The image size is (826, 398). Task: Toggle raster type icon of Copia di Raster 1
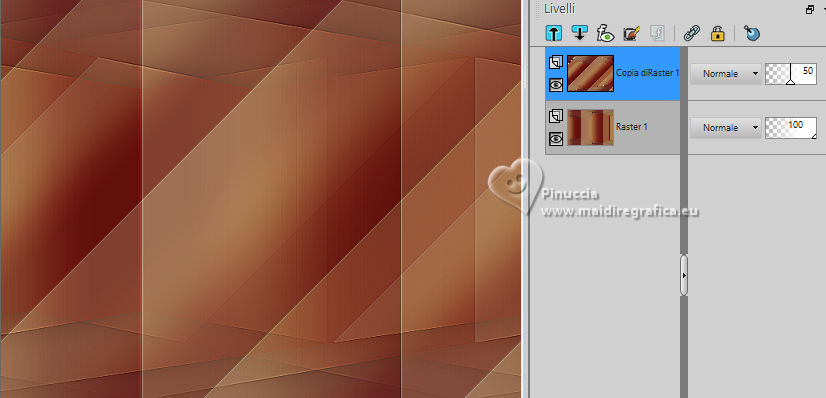[x=556, y=63]
